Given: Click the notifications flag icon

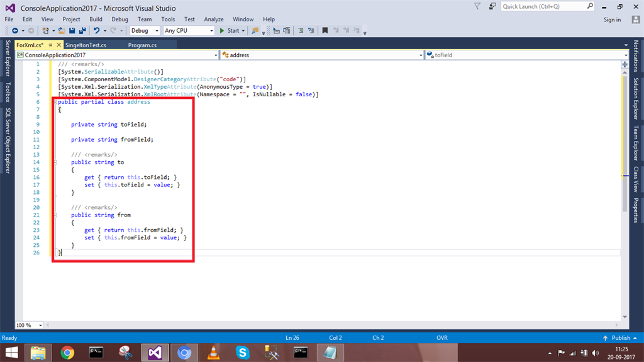Looking at the screenshot, I should coord(477,6).
